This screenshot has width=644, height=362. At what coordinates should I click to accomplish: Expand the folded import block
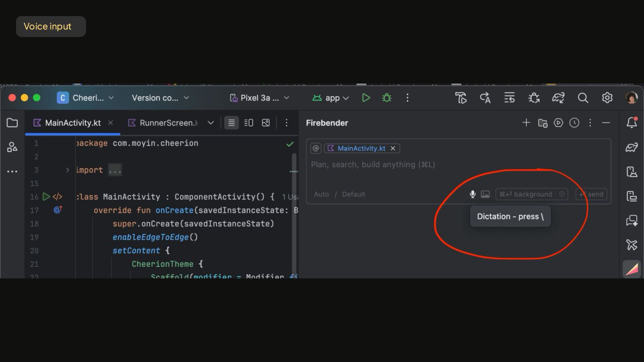(68, 170)
